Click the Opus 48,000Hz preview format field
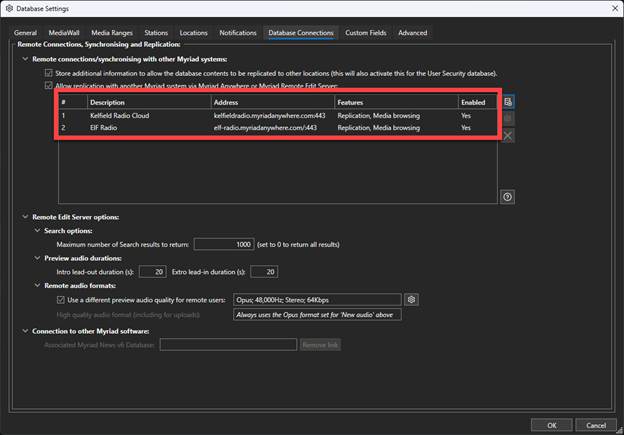The width and height of the screenshot is (624, 435). [317, 300]
